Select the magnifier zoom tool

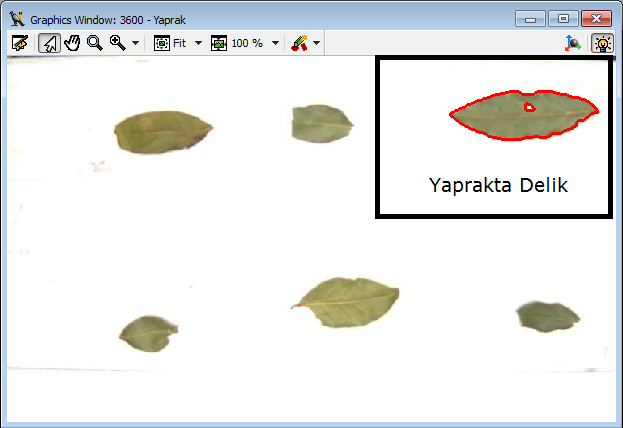point(95,43)
